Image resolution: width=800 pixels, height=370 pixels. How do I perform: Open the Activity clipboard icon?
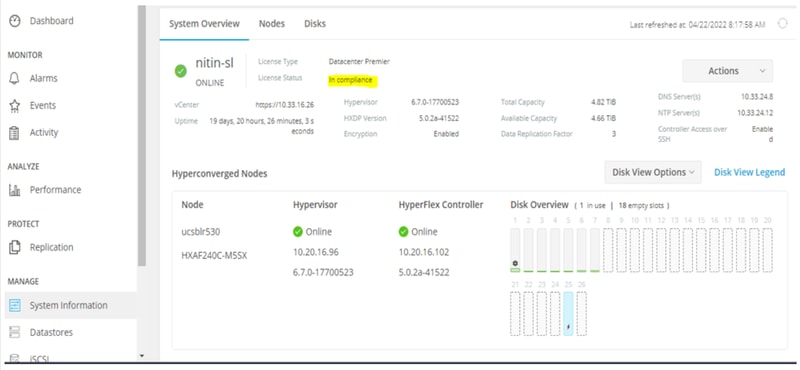(x=15, y=133)
